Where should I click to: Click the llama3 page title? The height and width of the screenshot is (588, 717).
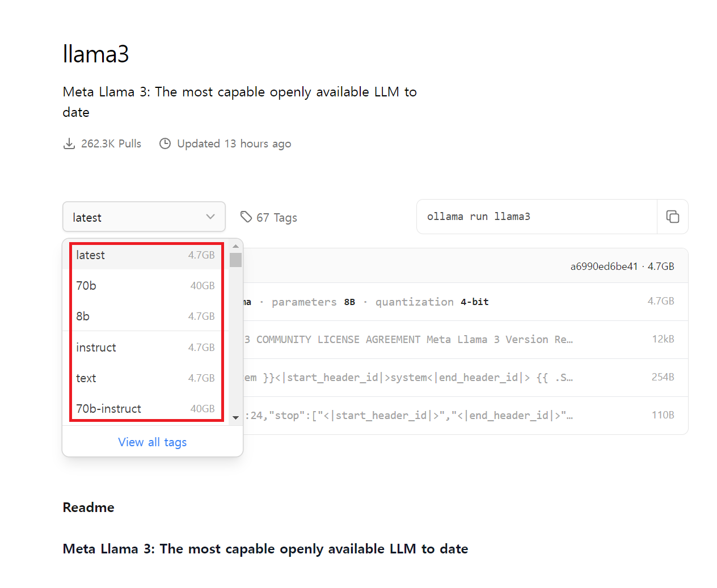click(x=96, y=54)
